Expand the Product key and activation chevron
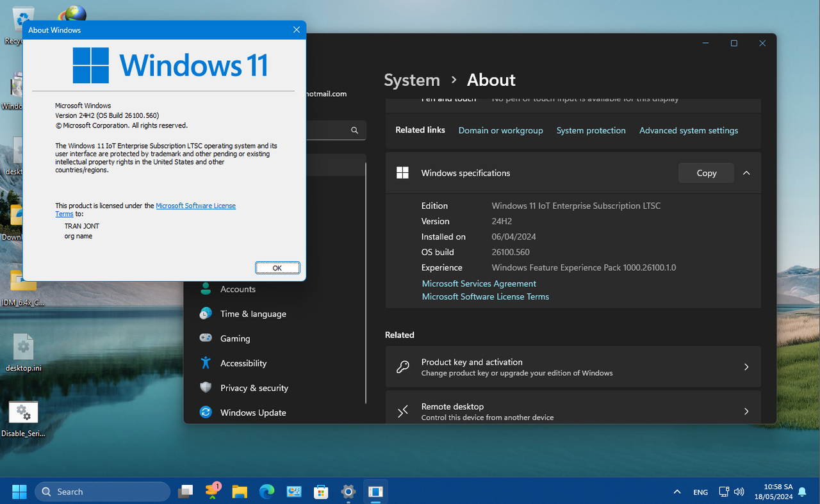Viewport: 820px width, 504px height. click(746, 367)
